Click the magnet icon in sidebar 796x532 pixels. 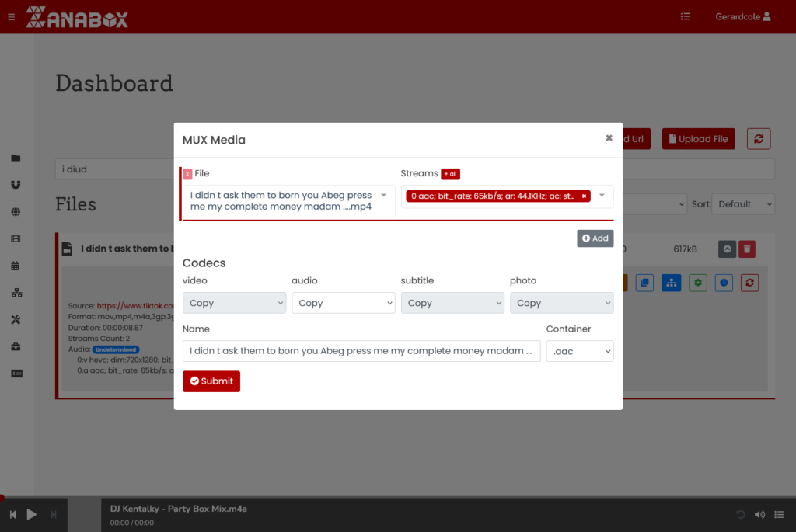(x=16, y=185)
